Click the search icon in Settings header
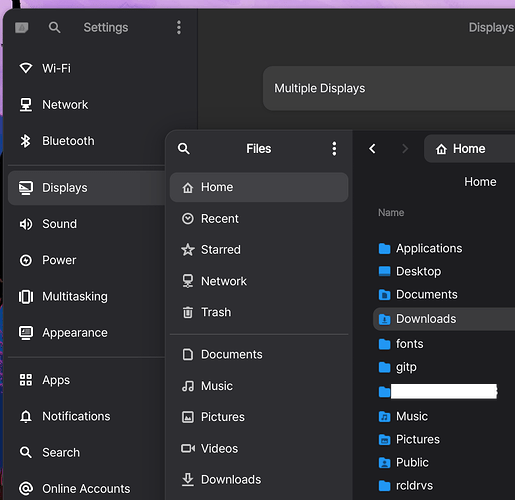 (54, 27)
